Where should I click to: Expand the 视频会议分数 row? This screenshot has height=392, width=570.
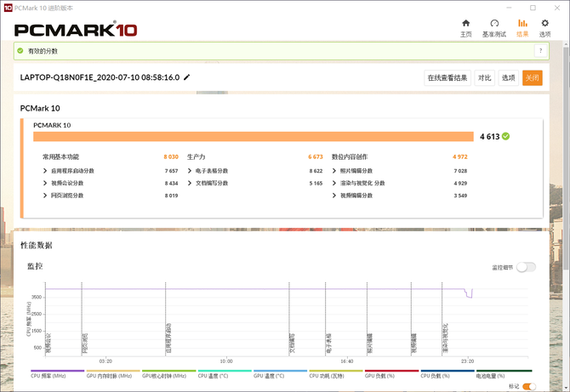coord(45,183)
